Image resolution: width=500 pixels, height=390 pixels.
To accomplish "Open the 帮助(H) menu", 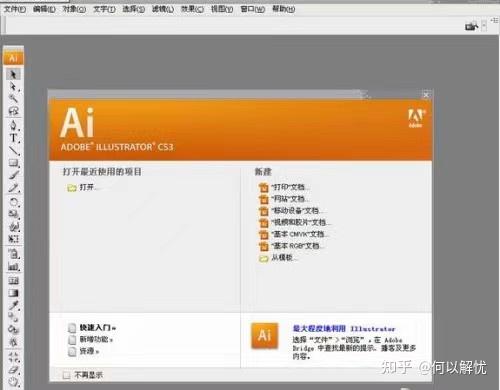I will [283, 9].
